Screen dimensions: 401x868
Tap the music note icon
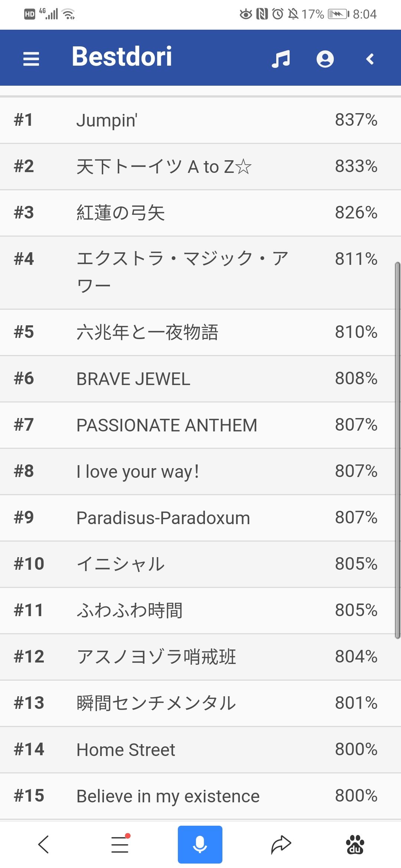(281, 59)
